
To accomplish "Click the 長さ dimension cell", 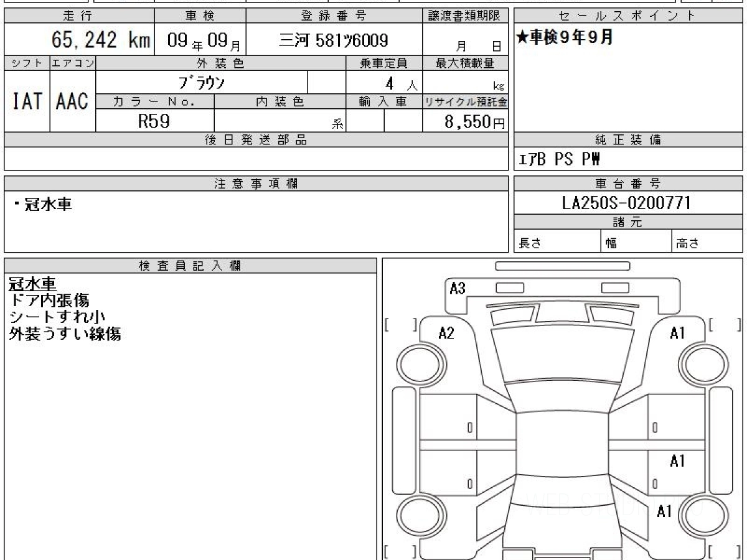I will coord(558,241).
